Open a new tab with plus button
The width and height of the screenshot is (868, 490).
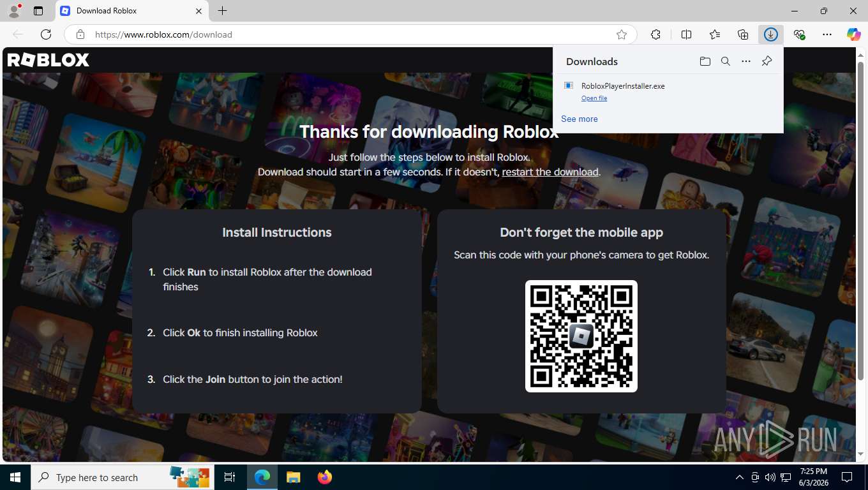[x=222, y=11]
